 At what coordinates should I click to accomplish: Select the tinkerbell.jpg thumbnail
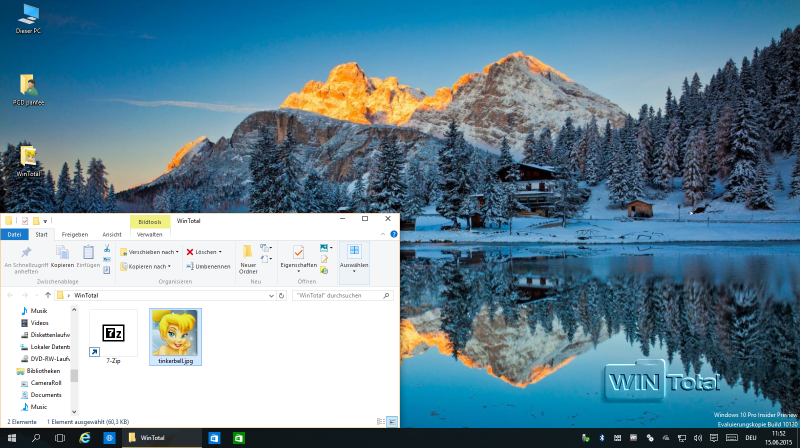(176, 336)
